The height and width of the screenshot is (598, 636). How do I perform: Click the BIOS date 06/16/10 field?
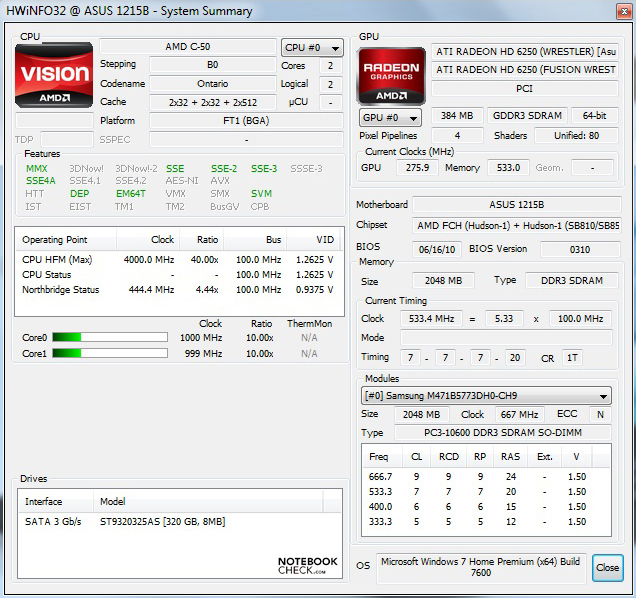(437, 250)
